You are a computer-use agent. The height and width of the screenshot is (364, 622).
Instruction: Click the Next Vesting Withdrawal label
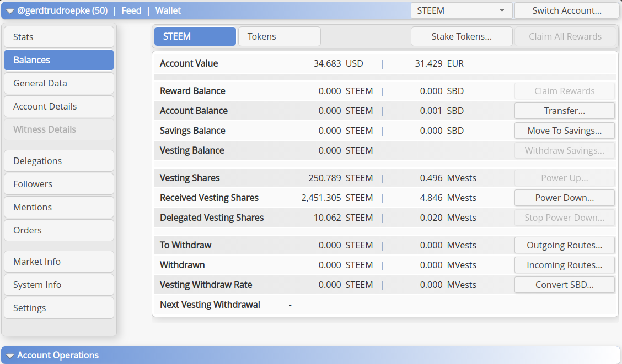[210, 305]
